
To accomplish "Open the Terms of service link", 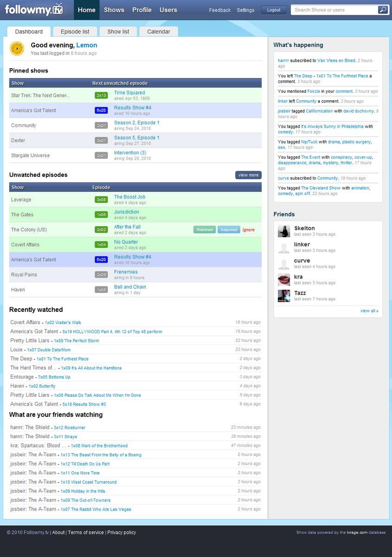I will tap(86, 532).
